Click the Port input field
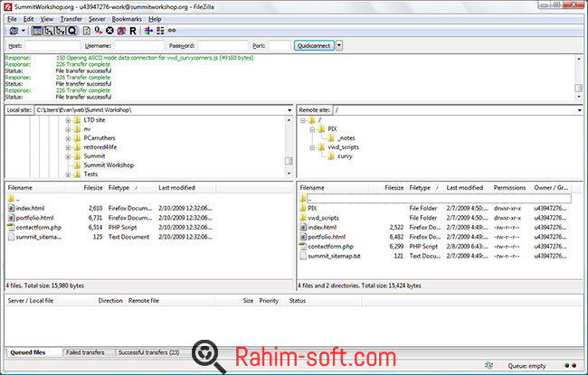The height and width of the screenshot is (375, 588). [x=280, y=46]
